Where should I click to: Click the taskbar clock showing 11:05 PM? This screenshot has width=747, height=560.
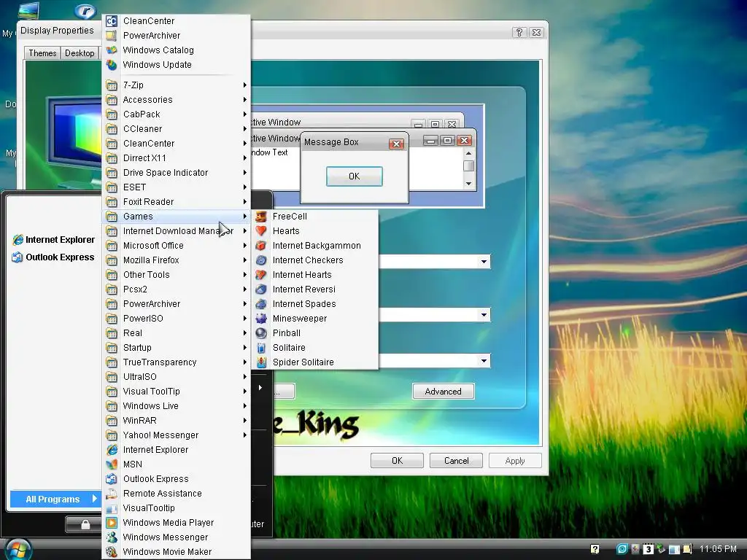pos(718,549)
